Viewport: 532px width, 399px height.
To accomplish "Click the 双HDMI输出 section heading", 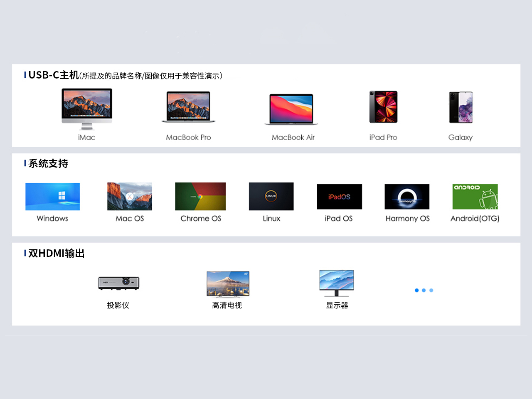I will 56,253.
